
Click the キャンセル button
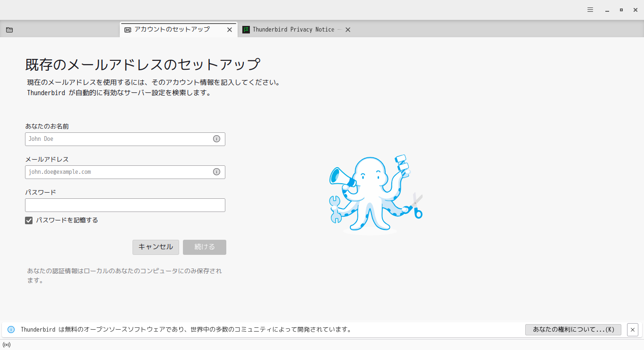click(x=156, y=247)
